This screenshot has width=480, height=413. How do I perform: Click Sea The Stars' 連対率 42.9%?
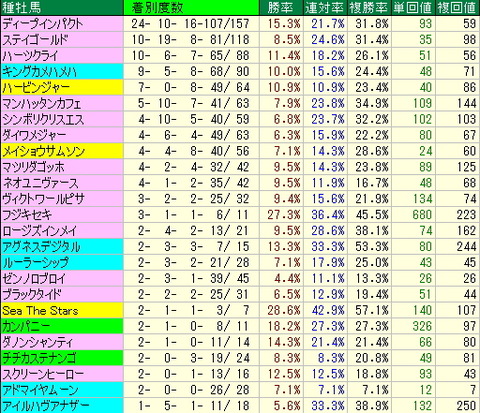point(328,311)
